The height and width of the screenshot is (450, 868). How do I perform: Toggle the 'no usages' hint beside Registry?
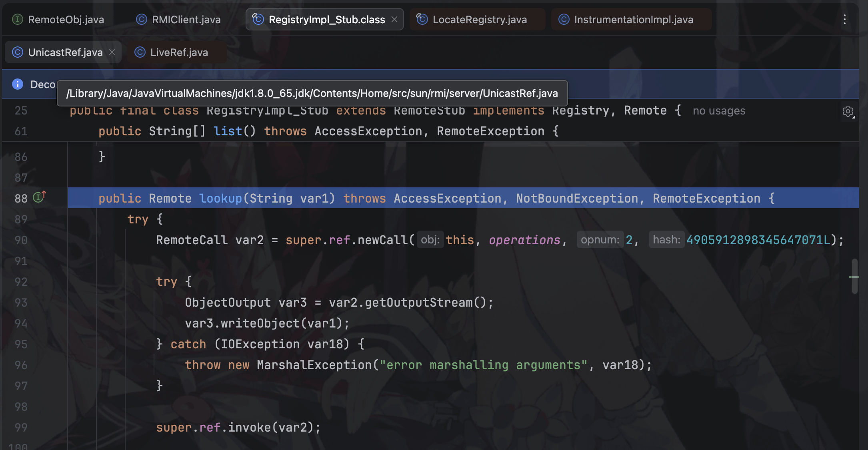[719, 111]
